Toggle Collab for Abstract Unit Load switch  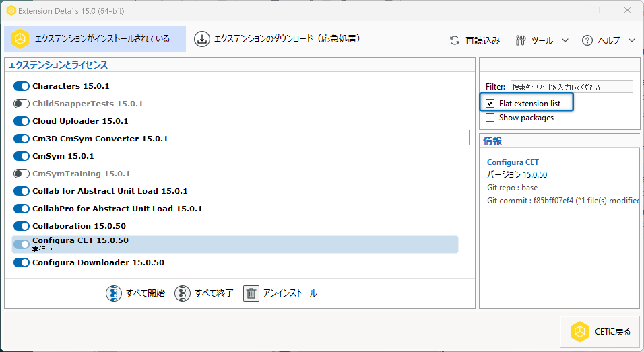click(x=22, y=191)
